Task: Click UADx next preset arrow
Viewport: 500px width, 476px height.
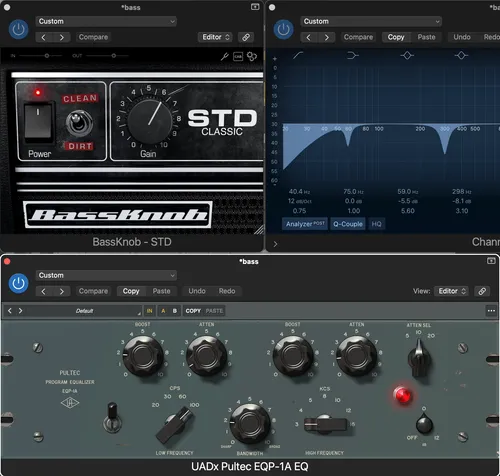Action: [x=20, y=311]
